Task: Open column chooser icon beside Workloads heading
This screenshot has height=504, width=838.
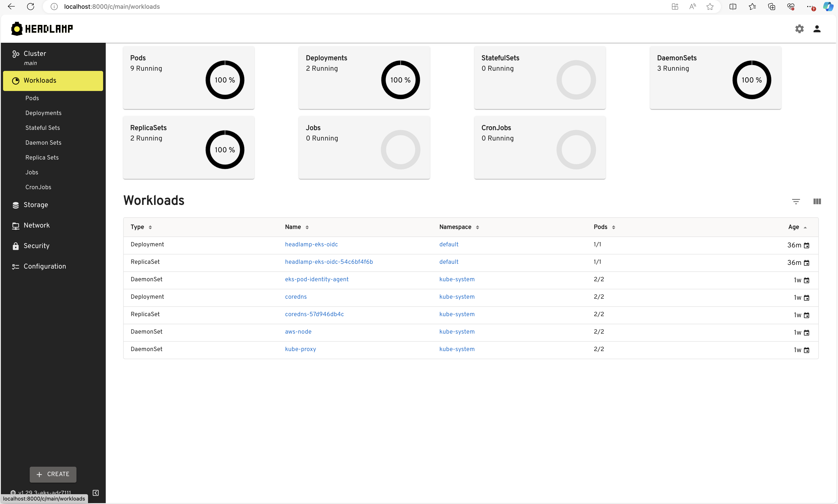Action: pyautogui.click(x=817, y=201)
